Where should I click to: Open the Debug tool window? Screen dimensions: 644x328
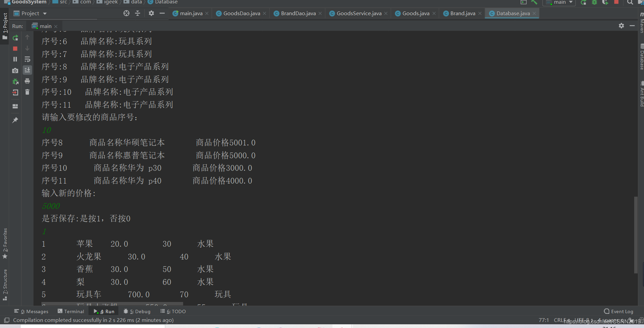tap(137, 311)
